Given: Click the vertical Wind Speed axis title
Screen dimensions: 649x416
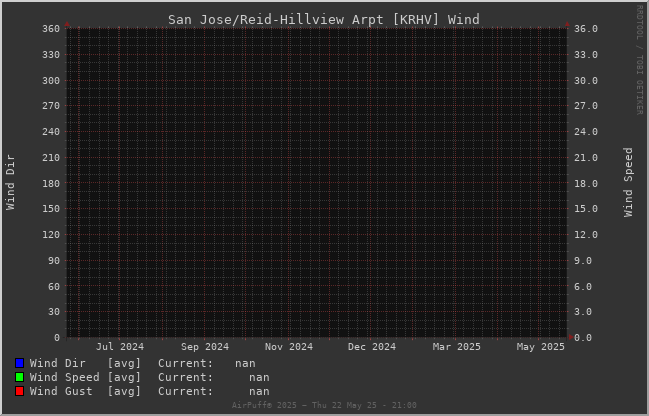Looking at the screenshot, I should tap(628, 183).
